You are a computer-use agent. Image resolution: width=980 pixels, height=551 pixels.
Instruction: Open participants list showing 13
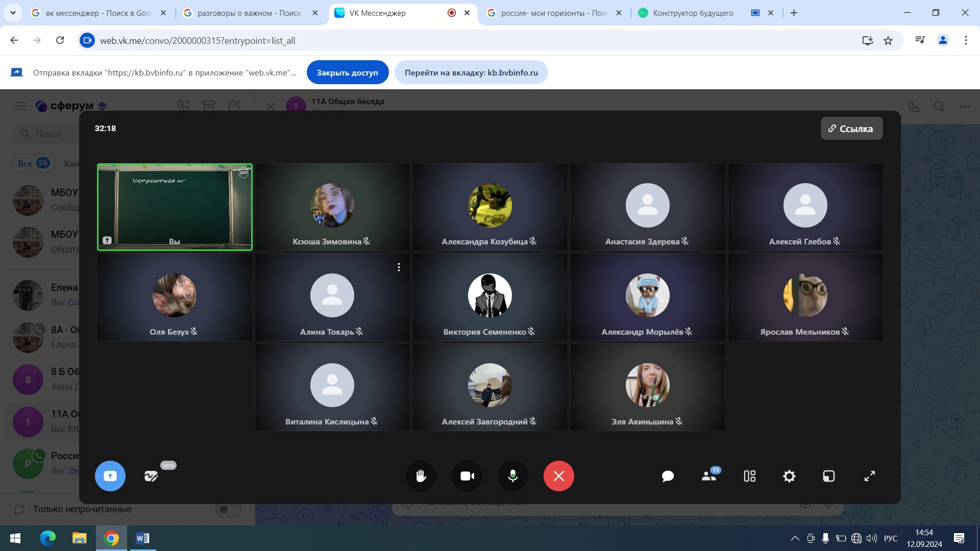(x=709, y=475)
